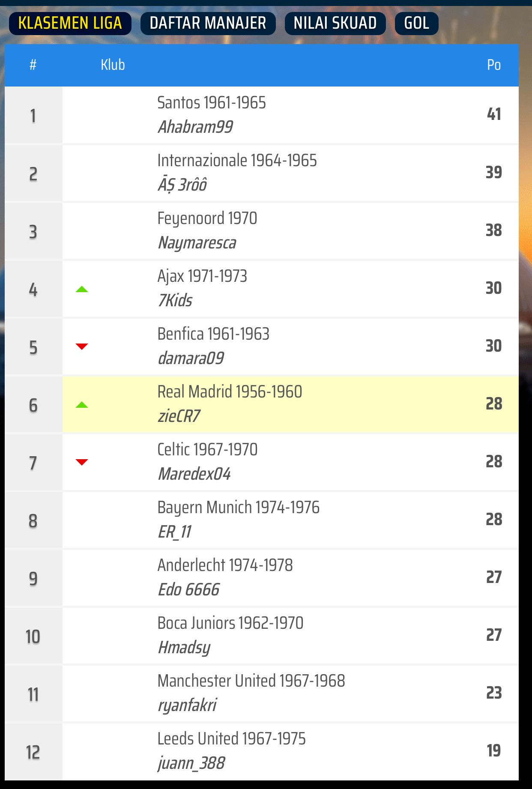Image resolution: width=532 pixels, height=789 pixels.
Task: Open Boca Juniors 1962-1970 club
Action: (230, 623)
